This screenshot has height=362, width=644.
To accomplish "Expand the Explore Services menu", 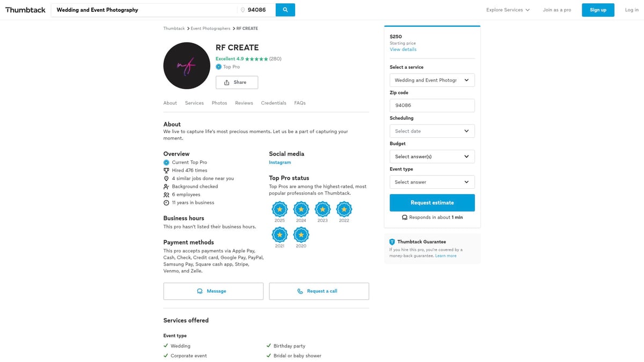I will 508,10.
